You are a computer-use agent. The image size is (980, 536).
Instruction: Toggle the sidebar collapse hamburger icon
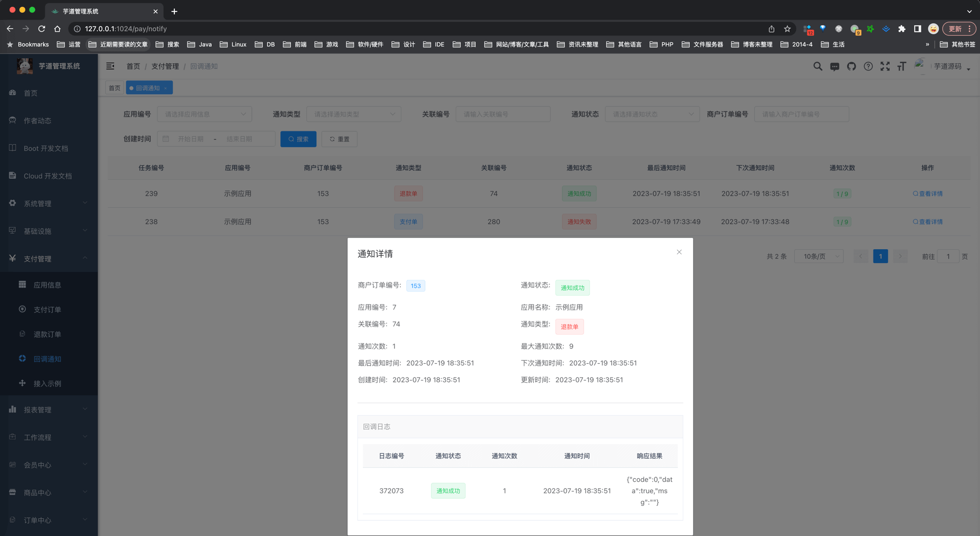[110, 66]
